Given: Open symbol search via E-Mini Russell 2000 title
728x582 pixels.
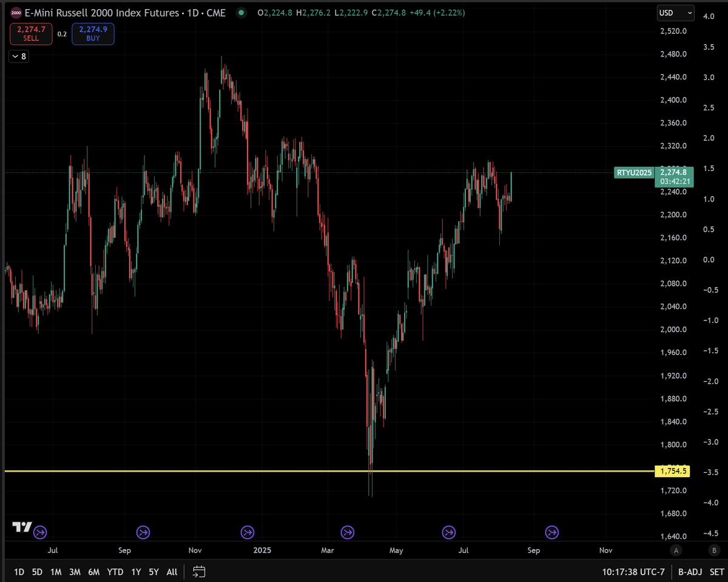Looking at the screenshot, I should pos(103,13).
